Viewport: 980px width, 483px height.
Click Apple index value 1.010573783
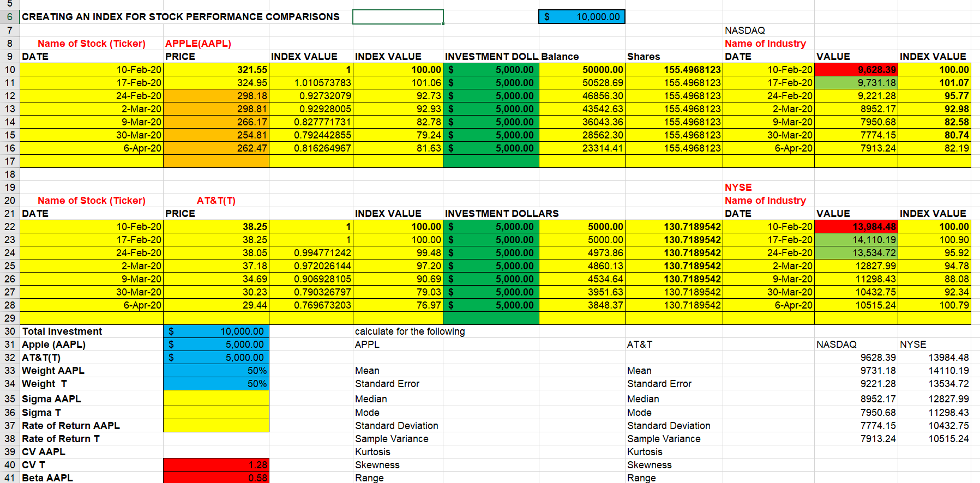coord(311,83)
